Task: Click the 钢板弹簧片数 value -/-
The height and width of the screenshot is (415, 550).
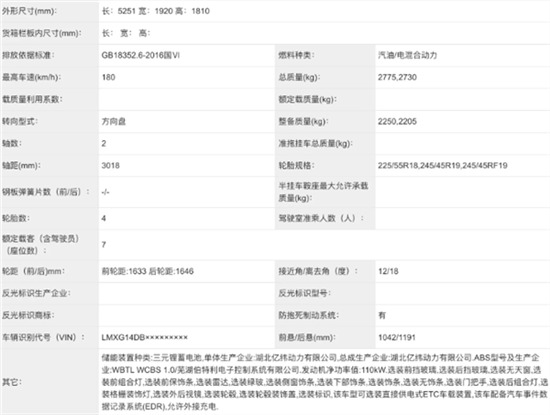Action: click(105, 192)
